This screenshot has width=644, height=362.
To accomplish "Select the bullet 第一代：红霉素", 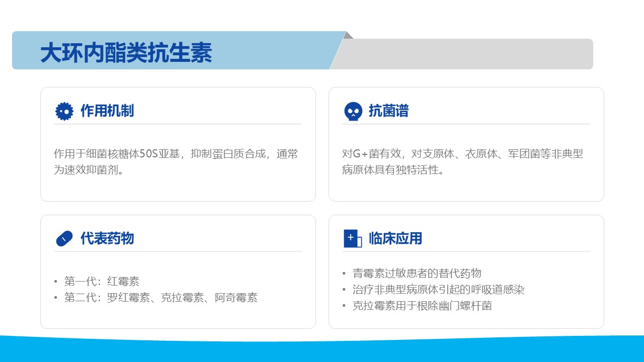I will pos(102,281).
